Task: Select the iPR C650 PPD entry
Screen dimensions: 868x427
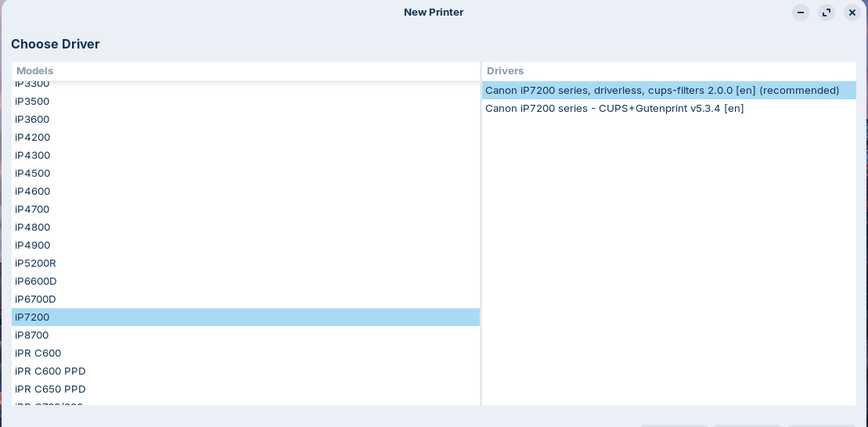Action: (50, 389)
